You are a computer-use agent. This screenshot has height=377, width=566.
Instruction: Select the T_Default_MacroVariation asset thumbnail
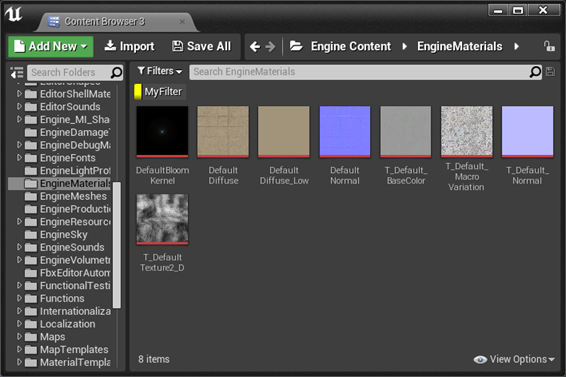point(467,132)
